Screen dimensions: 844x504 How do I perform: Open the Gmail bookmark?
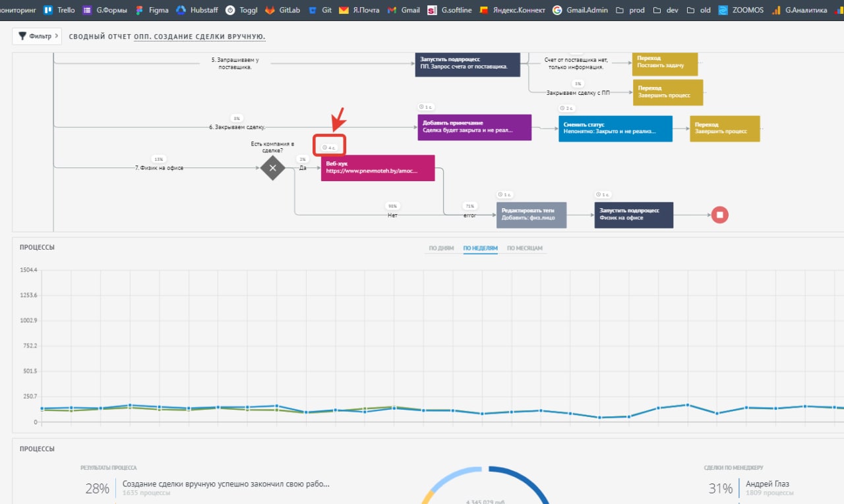click(x=404, y=10)
